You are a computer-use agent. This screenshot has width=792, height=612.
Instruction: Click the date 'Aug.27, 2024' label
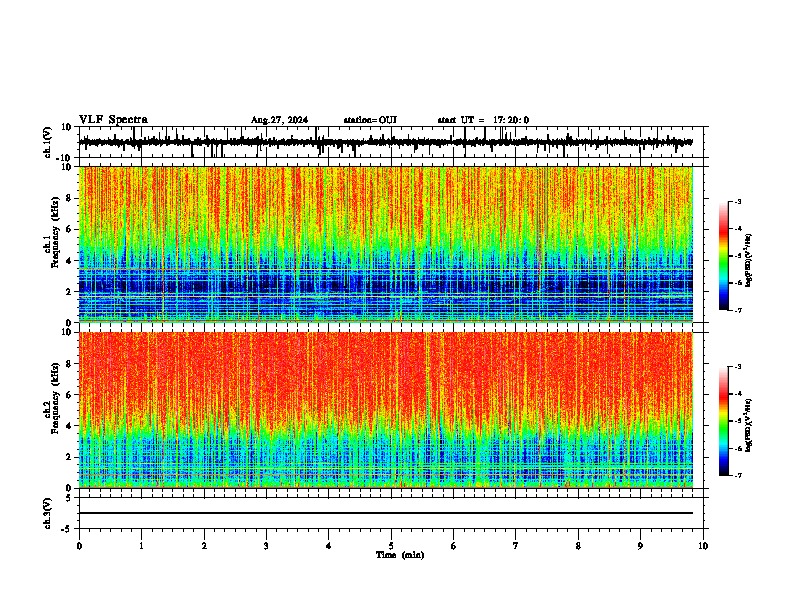[x=279, y=120]
